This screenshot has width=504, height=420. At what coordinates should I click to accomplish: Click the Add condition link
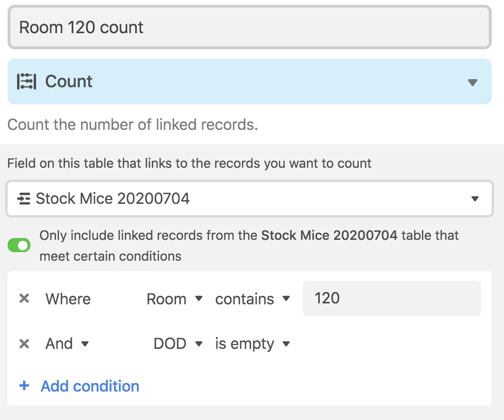[x=90, y=386]
